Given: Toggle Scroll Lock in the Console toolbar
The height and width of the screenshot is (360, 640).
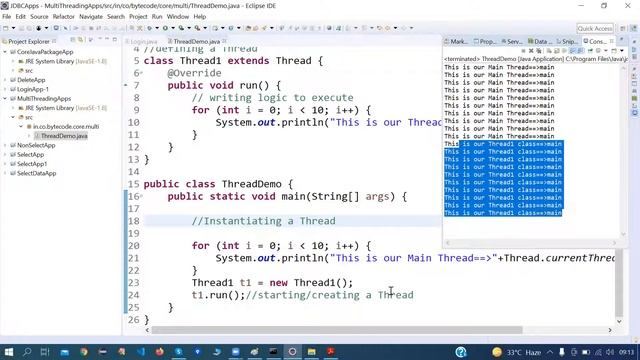Looking at the screenshot, I should click(557, 51).
